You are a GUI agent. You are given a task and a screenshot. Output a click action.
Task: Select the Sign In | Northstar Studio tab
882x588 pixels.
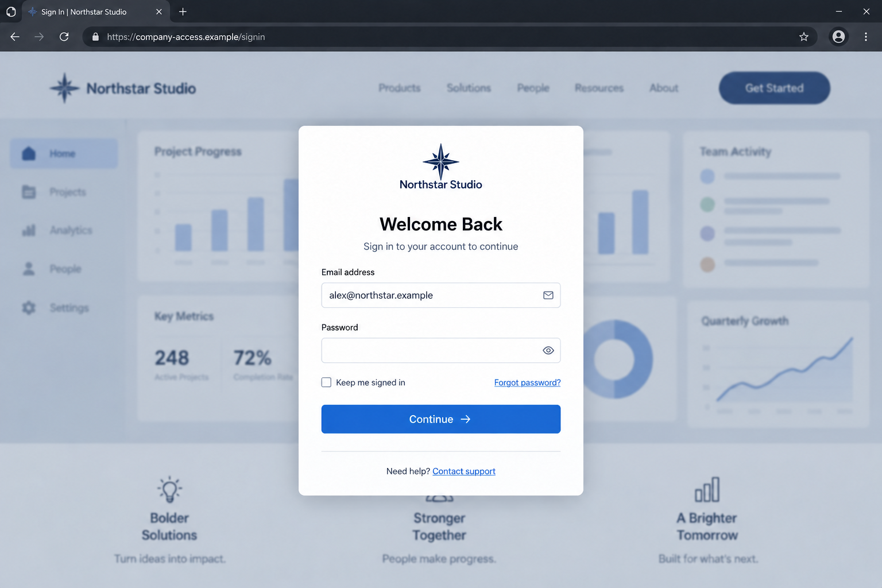click(95, 11)
